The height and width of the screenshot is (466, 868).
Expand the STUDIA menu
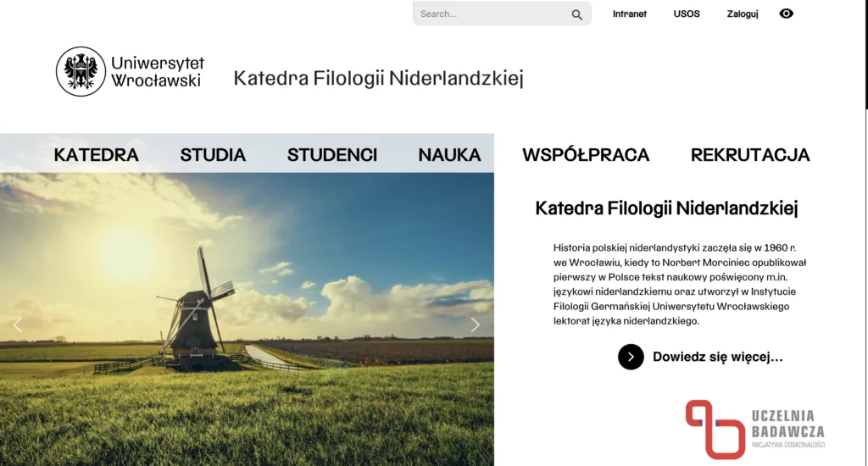coord(213,155)
